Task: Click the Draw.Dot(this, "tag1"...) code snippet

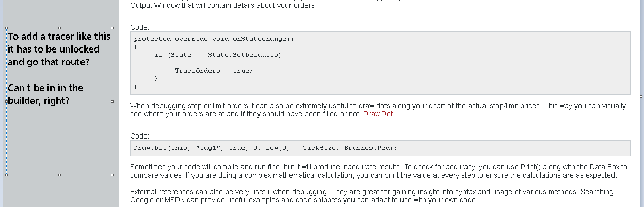Action: click(x=266, y=148)
